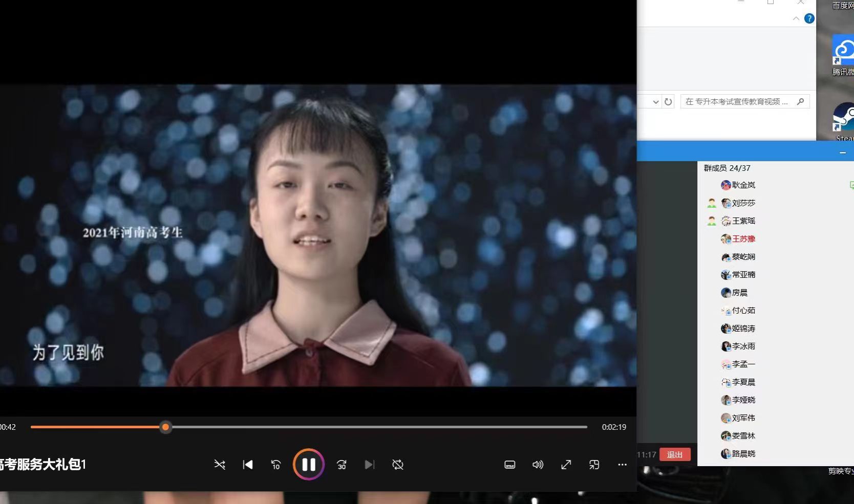The height and width of the screenshot is (504, 854).
Task: Refresh the File Explorer folder view
Action: pyautogui.click(x=668, y=102)
